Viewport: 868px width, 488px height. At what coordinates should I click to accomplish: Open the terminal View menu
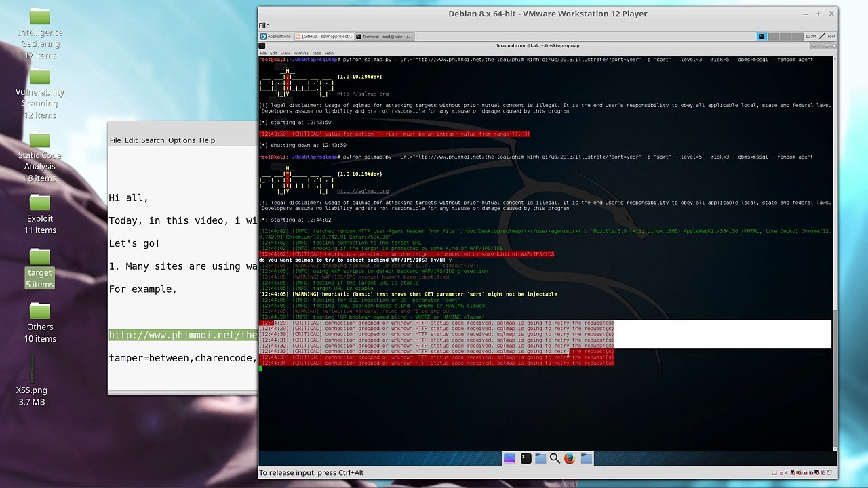[x=285, y=53]
